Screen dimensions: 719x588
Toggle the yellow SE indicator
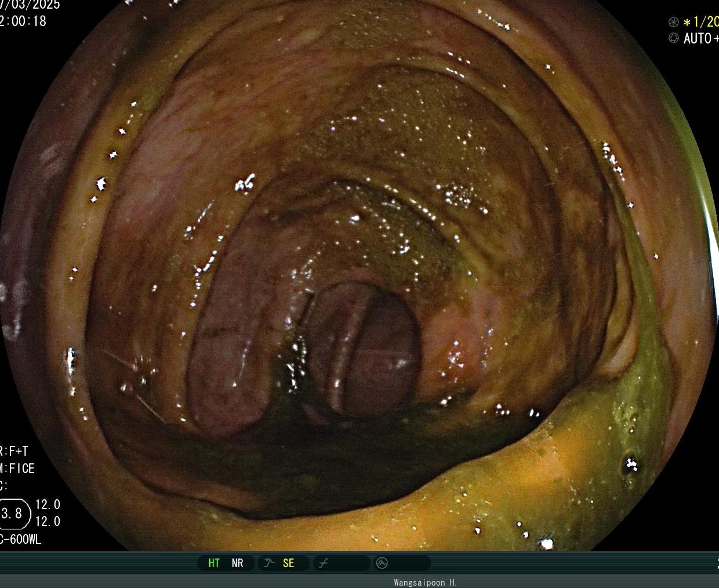(288, 563)
